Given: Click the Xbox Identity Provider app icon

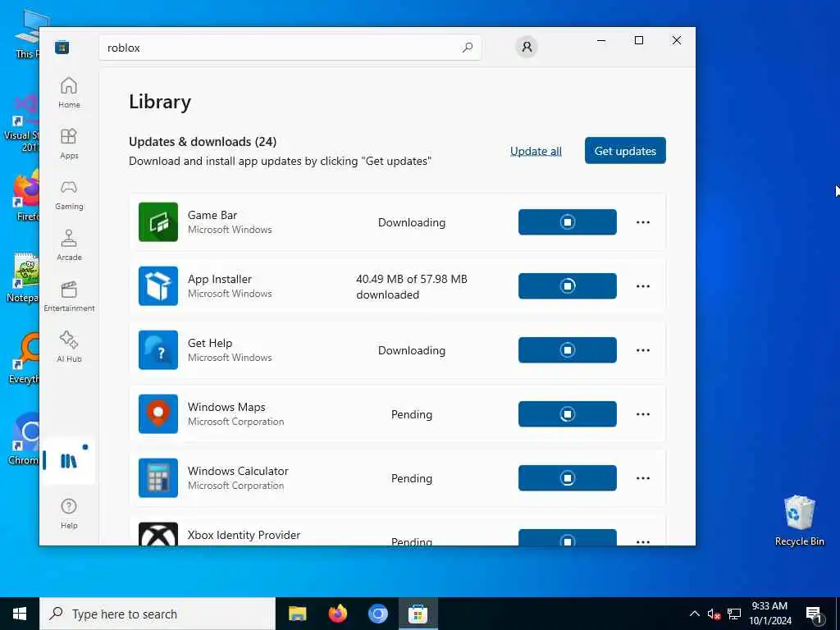Looking at the screenshot, I should (x=158, y=534).
